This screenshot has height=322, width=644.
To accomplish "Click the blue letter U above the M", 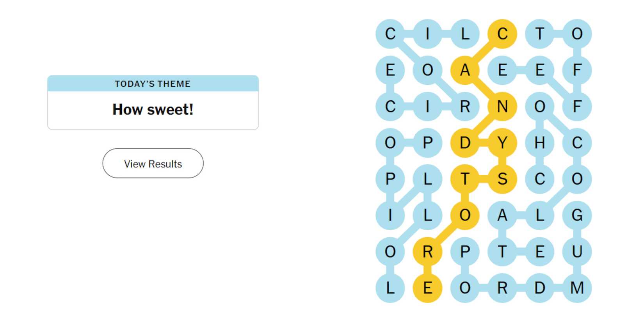I will [576, 252].
